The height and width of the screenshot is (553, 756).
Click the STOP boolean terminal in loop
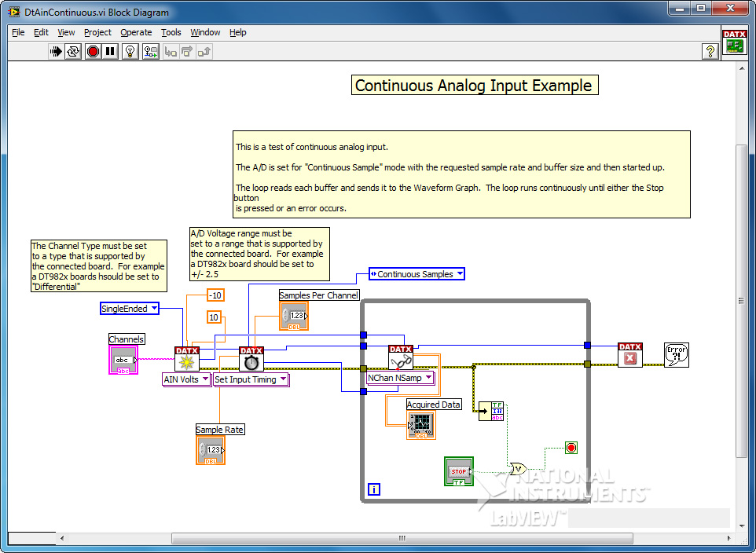point(459,471)
